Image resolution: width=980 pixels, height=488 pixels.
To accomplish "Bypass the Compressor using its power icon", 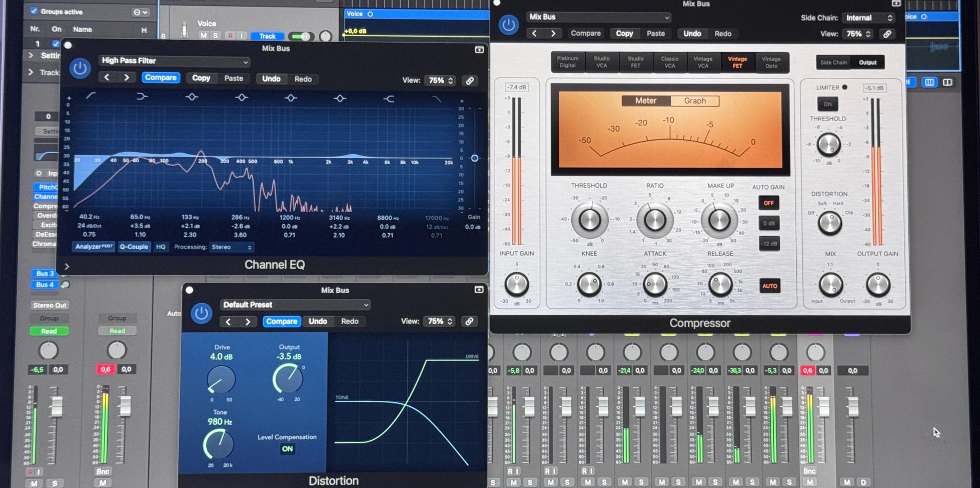I will coord(508,25).
